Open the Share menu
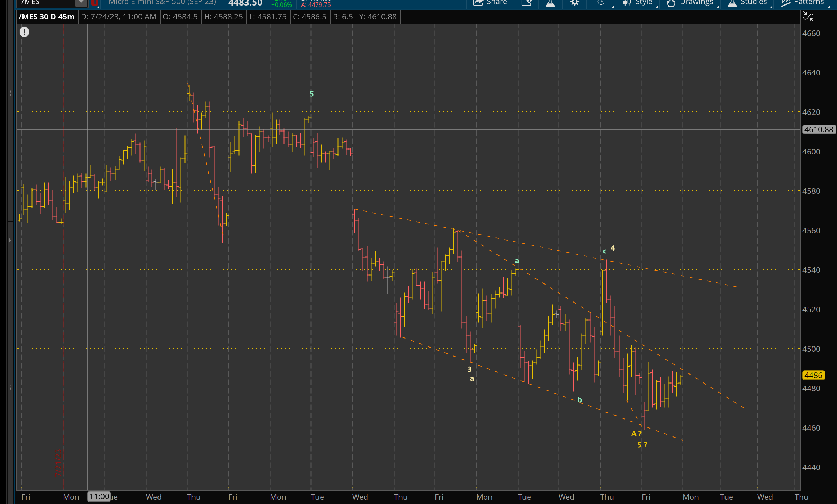 (490, 3)
